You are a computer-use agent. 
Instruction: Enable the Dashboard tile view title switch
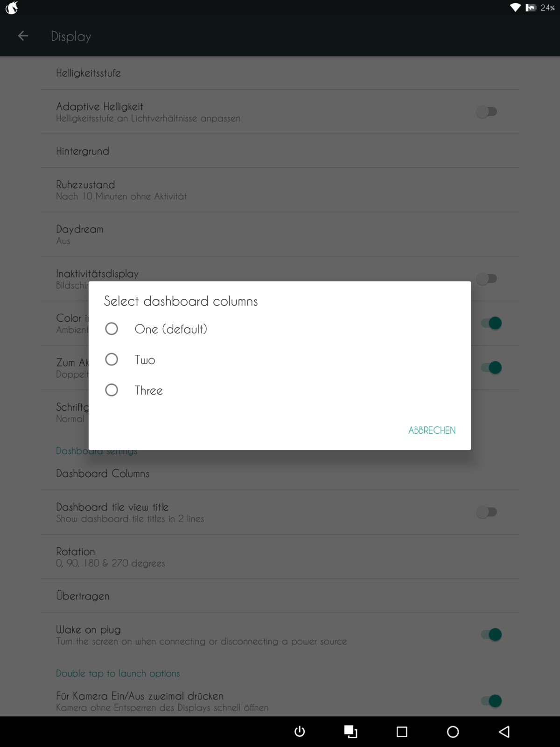486,512
